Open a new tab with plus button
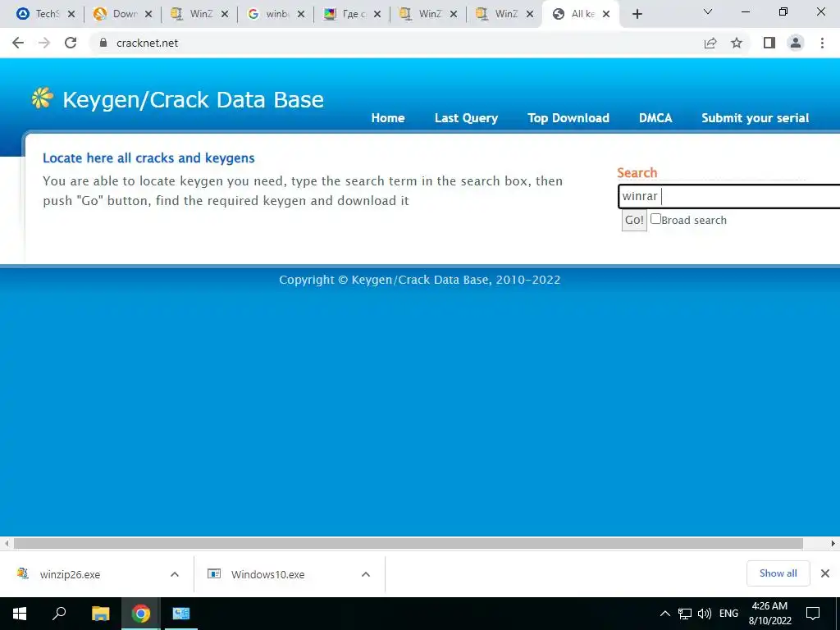This screenshot has height=630, width=840. pos(637,14)
